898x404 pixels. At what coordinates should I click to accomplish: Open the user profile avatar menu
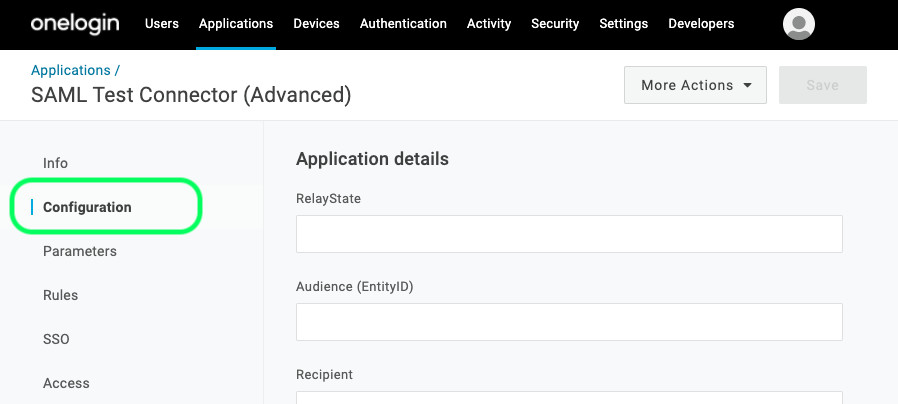click(x=798, y=24)
